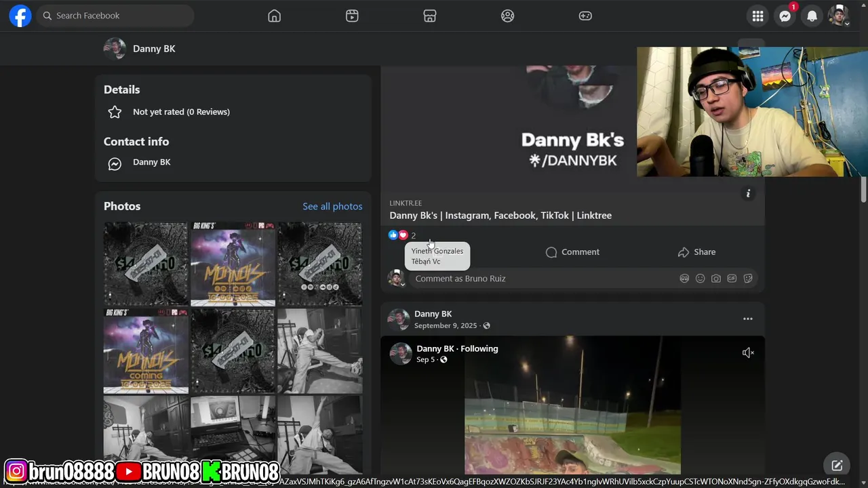
Task: Click September 9, 2025 post date
Action: point(446,326)
